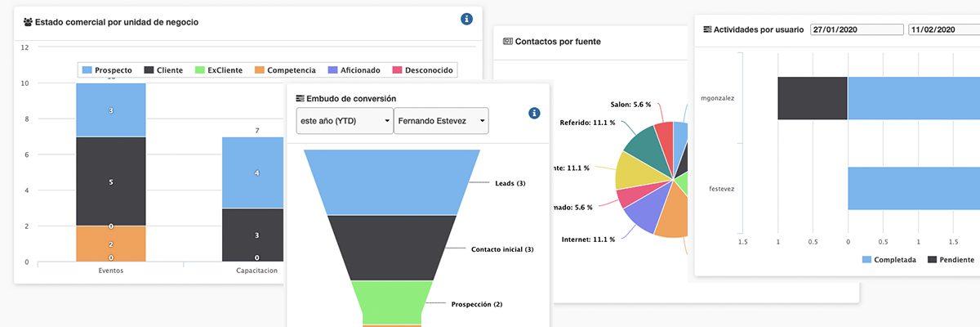Click list icon beside Actividades por usuario
980x327 pixels.
tap(707, 29)
